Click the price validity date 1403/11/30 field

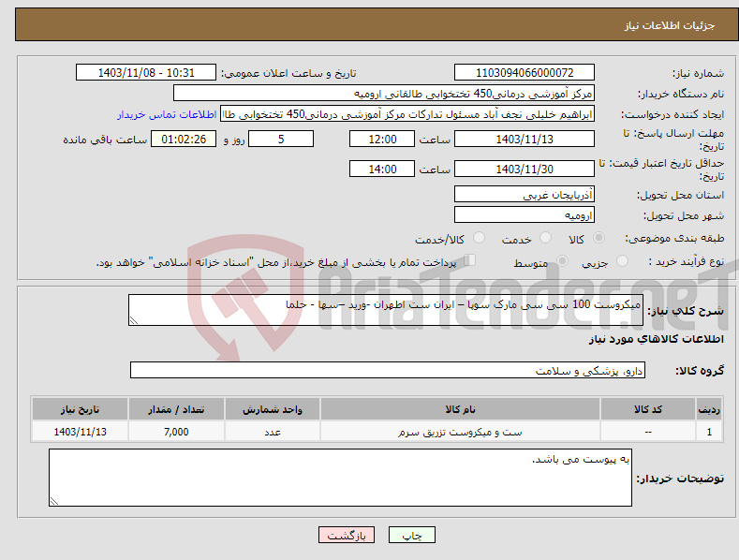tap(525, 169)
